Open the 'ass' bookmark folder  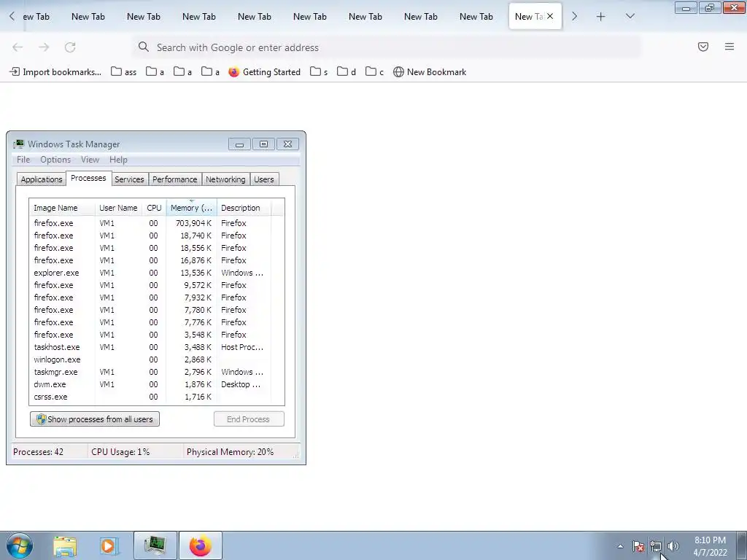click(124, 72)
